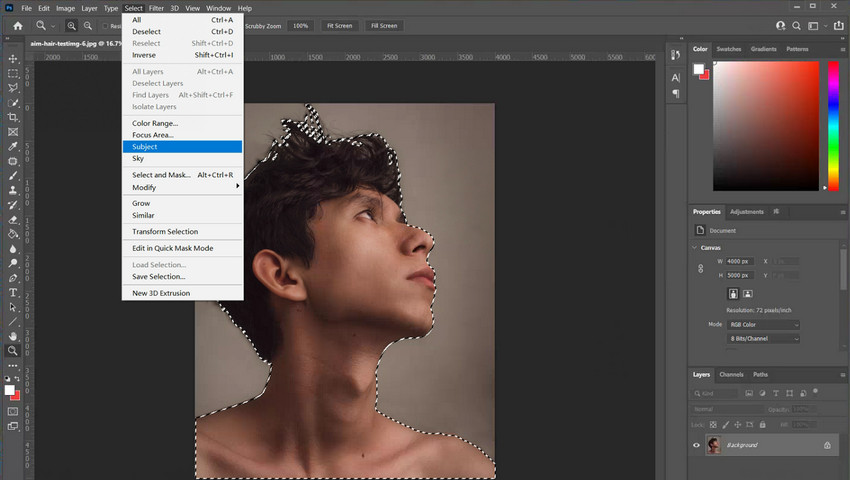Select the Clone Stamp tool
850x480 pixels.
13,190
